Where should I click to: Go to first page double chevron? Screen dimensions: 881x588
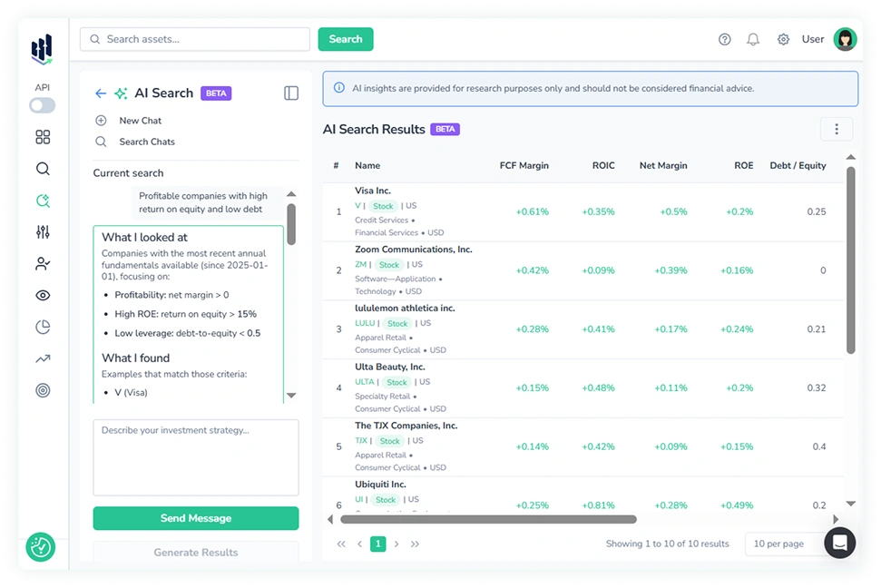point(341,544)
